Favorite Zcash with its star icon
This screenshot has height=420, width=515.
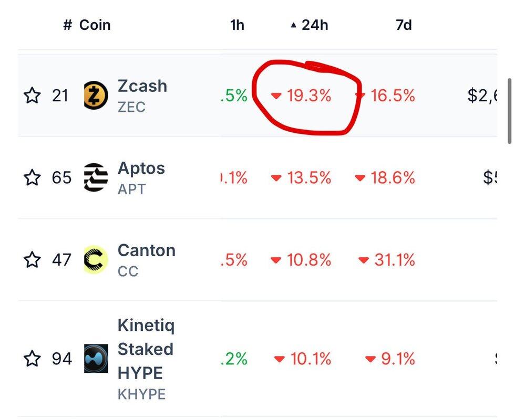click(x=32, y=96)
